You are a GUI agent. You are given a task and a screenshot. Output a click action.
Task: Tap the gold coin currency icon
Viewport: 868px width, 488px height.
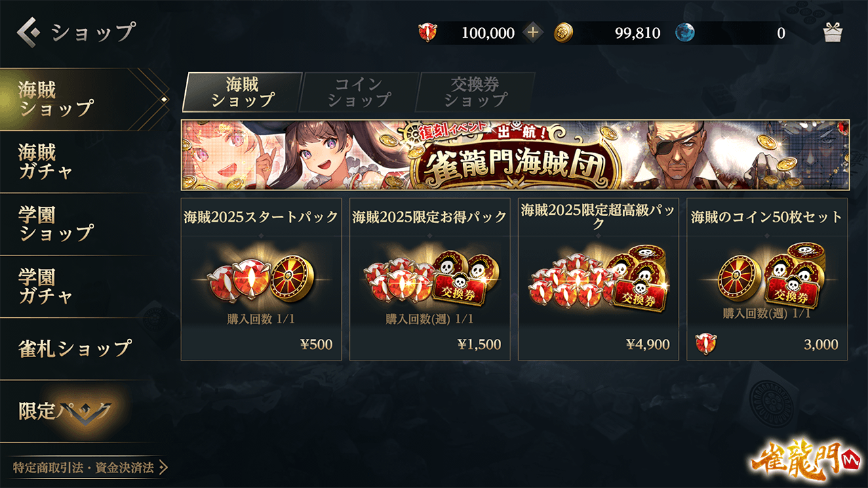pos(564,33)
